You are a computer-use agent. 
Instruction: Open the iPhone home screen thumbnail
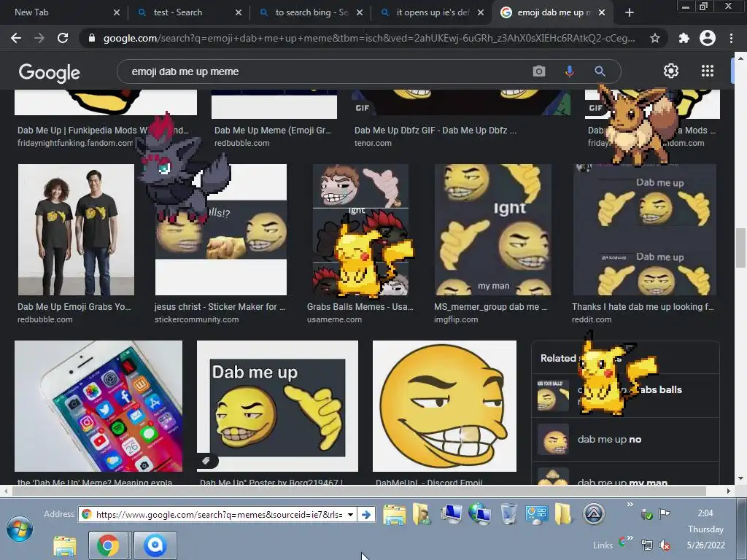[98, 405]
